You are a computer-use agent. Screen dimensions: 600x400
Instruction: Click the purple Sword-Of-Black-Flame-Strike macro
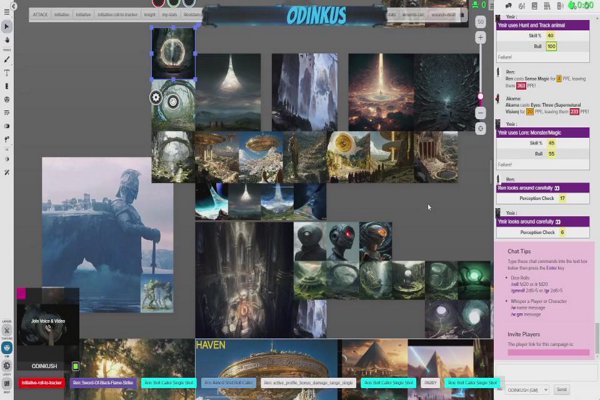coord(103,383)
